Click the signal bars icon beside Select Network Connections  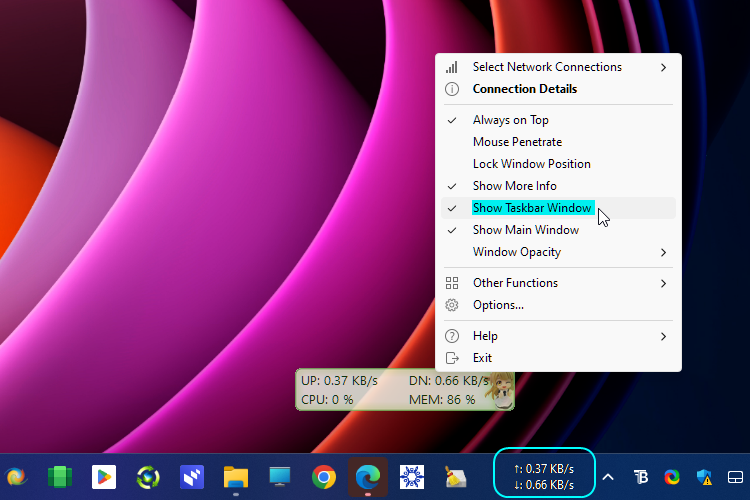[x=452, y=67]
